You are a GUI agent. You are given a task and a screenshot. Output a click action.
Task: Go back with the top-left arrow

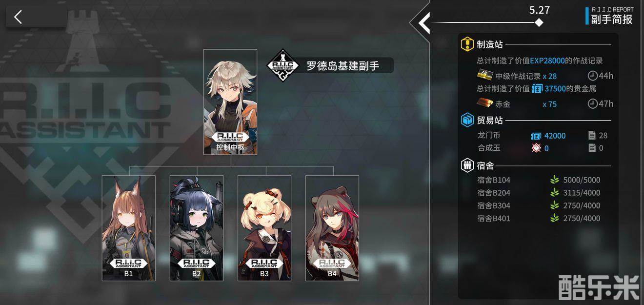click(18, 17)
